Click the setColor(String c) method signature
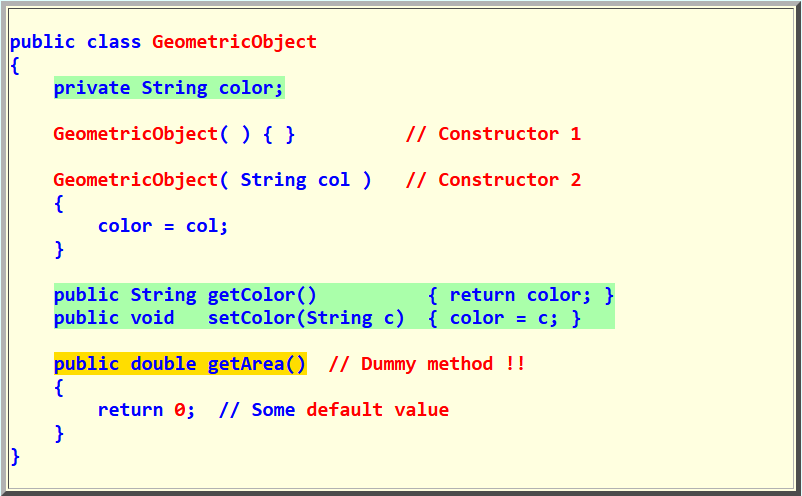The width and height of the screenshot is (802, 496). point(306,318)
